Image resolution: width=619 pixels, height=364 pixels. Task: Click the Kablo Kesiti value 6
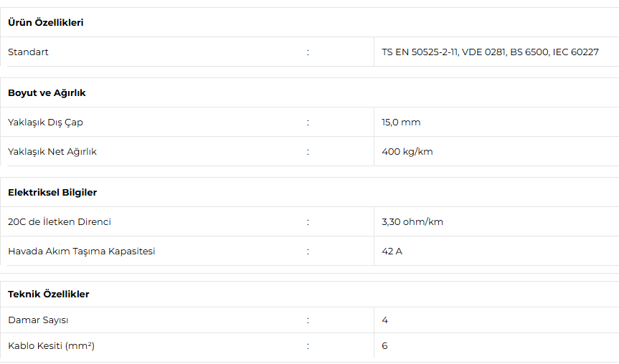[385, 346]
